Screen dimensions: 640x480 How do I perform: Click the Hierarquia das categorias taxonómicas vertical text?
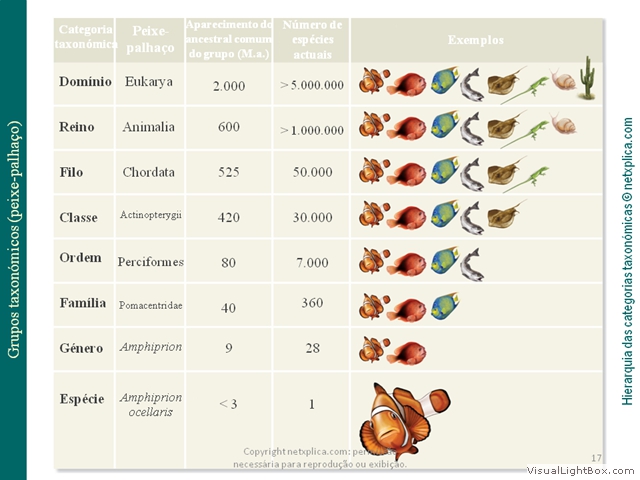627,261
